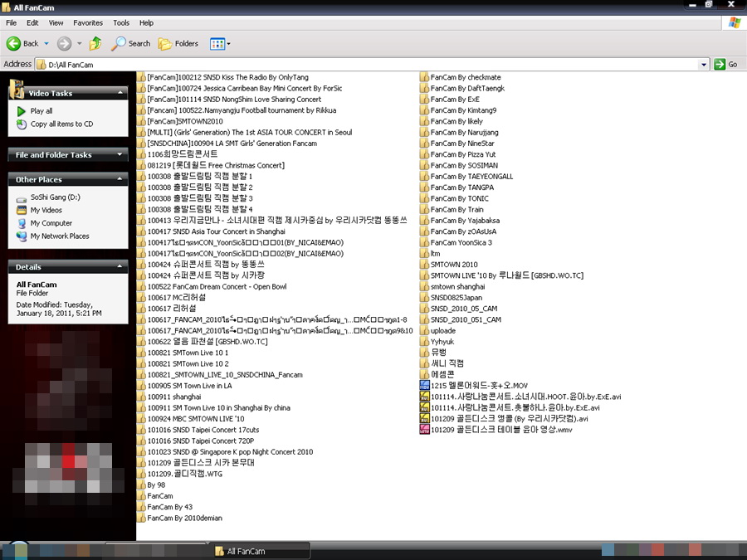Click the My Videos icon

(22, 210)
